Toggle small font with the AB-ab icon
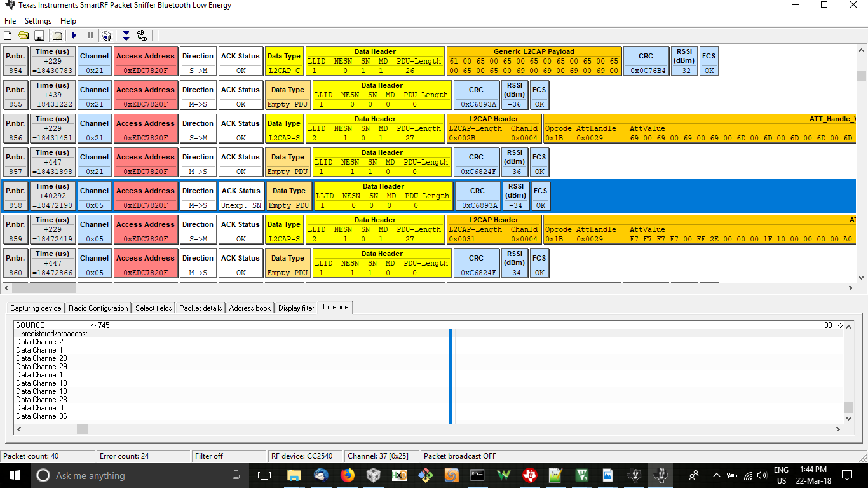This screenshot has width=868, height=488. click(x=142, y=36)
